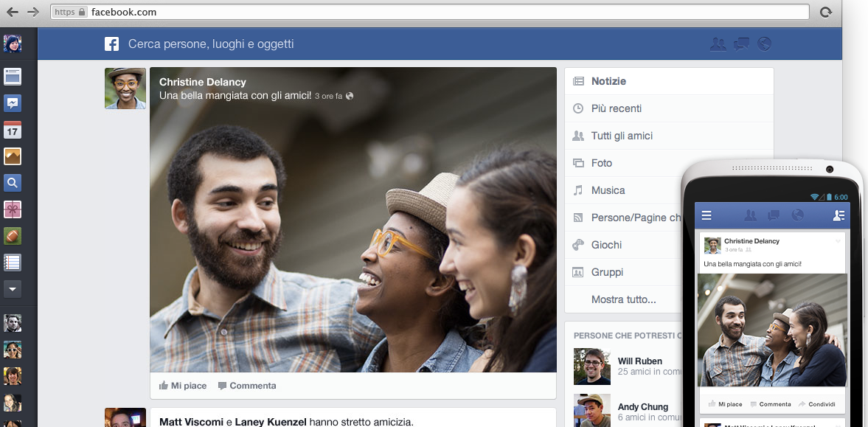This screenshot has height=427, width=868.
Task: Open the football icon in left sidebar
Action: (13, 236)
